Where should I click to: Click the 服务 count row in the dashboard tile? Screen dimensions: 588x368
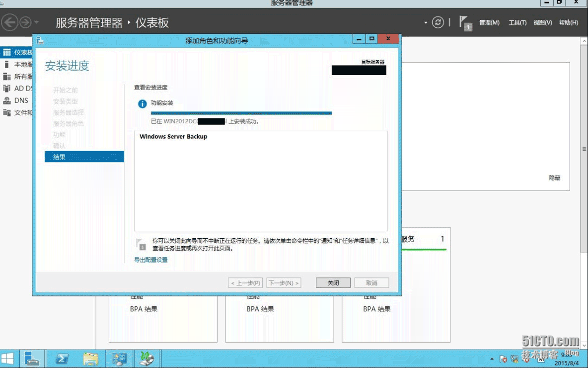click(424, 239)
